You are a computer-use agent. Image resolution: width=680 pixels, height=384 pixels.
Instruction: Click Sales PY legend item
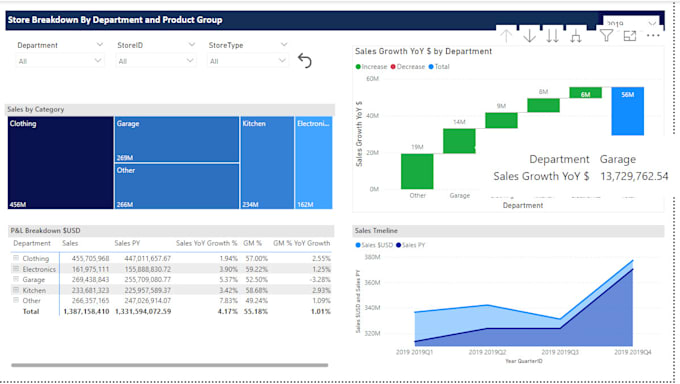[411, 245]
